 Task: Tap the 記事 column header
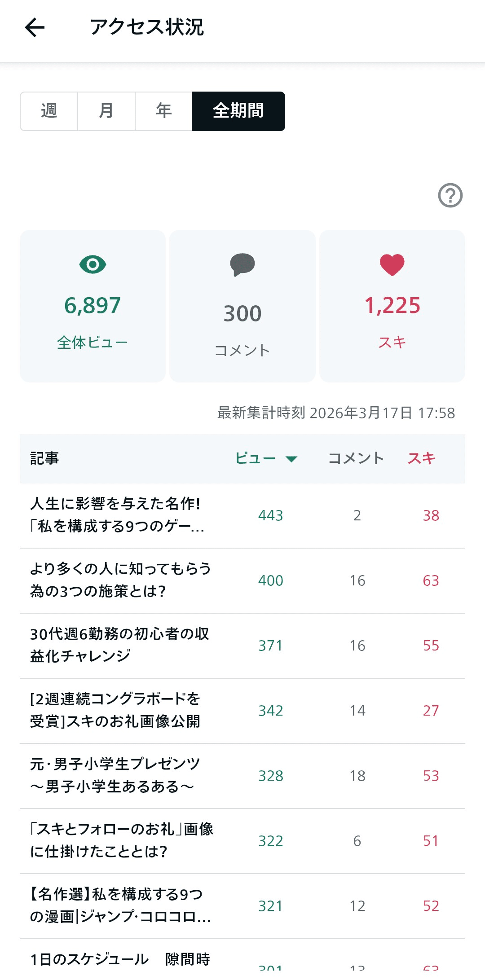[44, 458]
